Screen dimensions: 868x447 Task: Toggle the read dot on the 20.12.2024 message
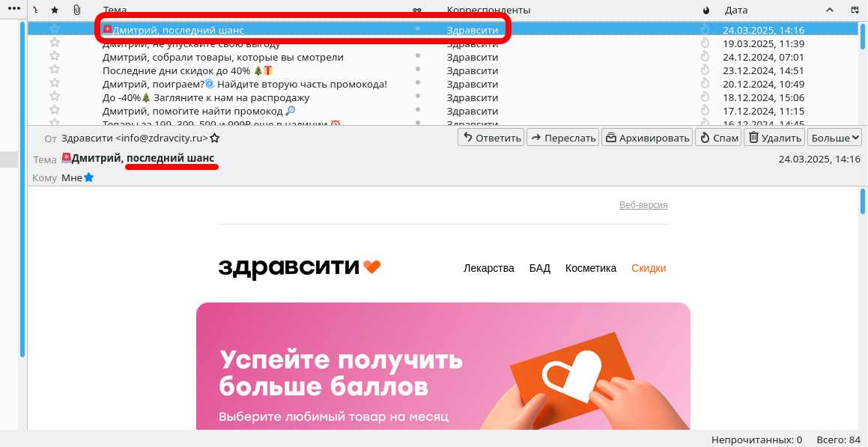point(417,82)
